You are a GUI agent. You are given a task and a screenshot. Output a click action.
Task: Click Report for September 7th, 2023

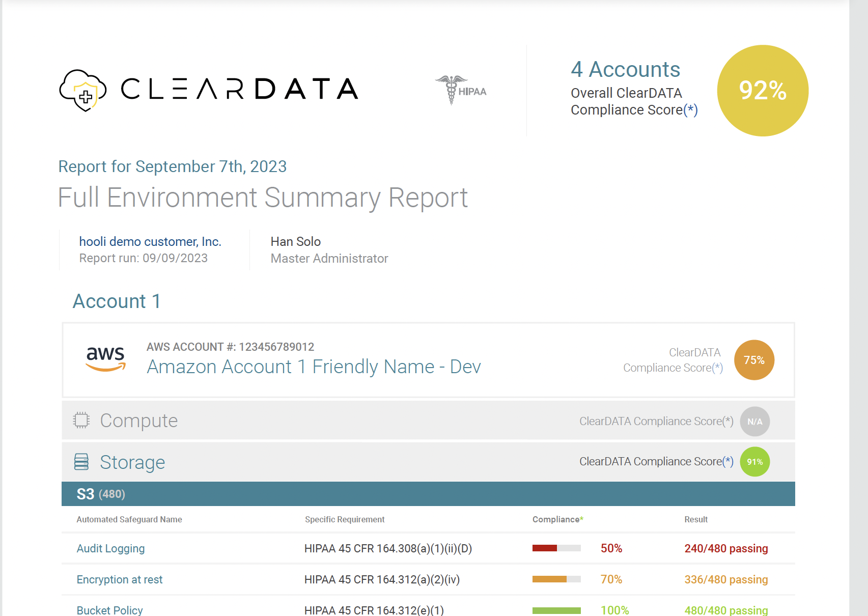click(x=173, y=166)
